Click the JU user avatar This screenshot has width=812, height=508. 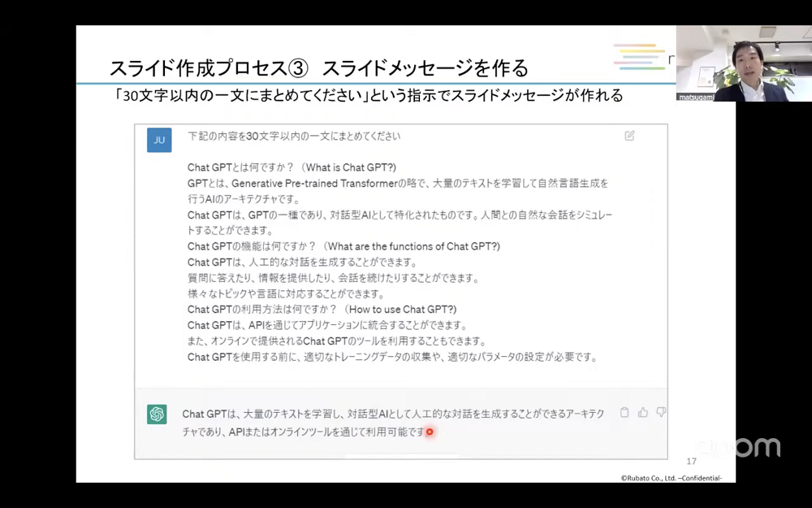(159, 140)
